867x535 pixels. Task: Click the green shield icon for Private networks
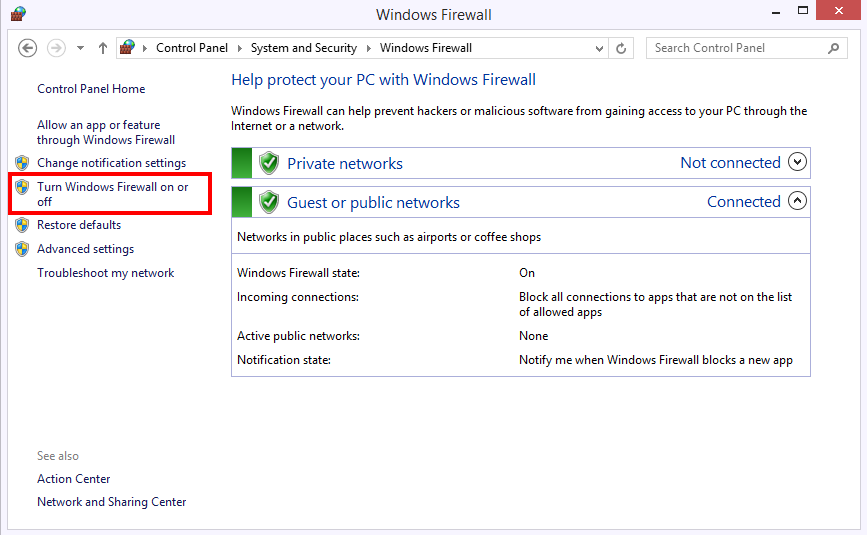269,163
